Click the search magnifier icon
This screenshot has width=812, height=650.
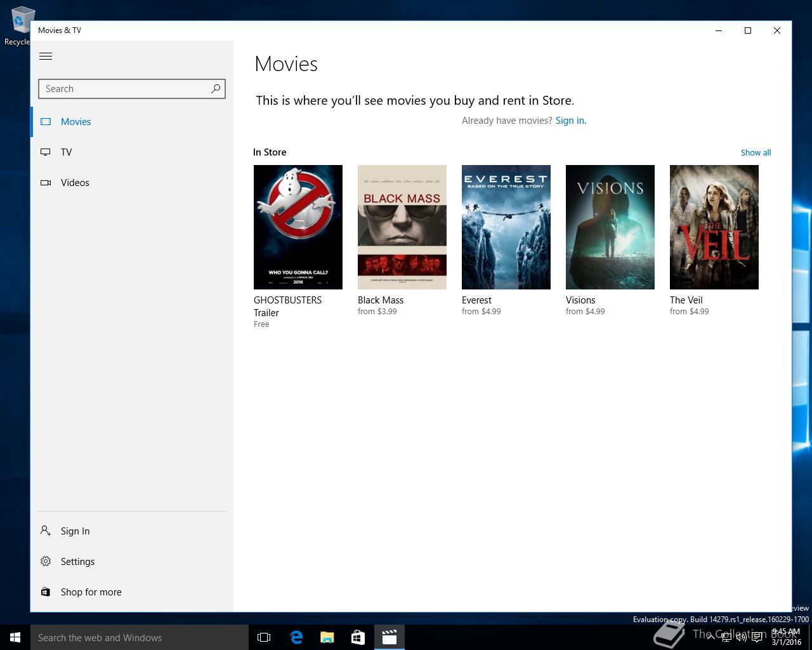[x=216, y=89]
